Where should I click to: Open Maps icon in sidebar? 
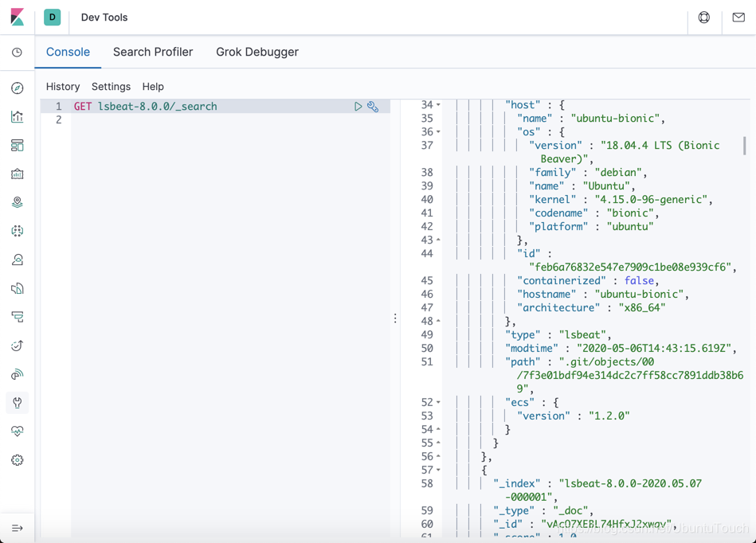[18, 202]
